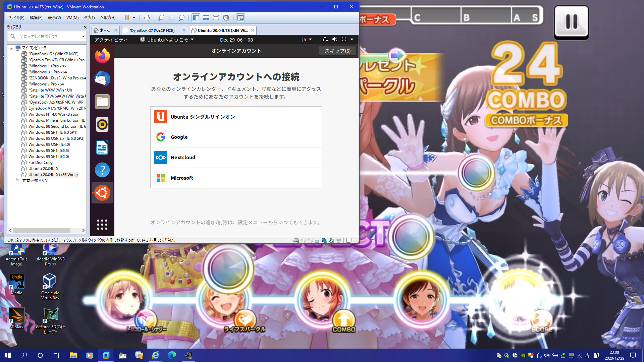
Task: Show applications grid in Ubuntu dock
Action: pyautogui.click(x=102, y=225)
